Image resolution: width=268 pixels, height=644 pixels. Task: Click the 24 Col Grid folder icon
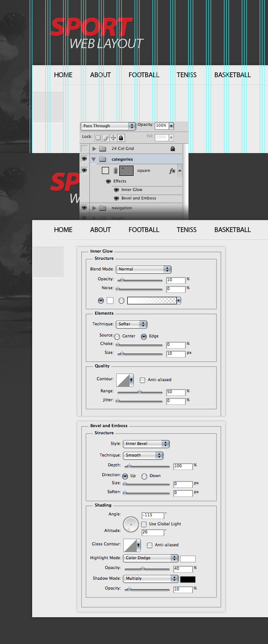(102, 149)
